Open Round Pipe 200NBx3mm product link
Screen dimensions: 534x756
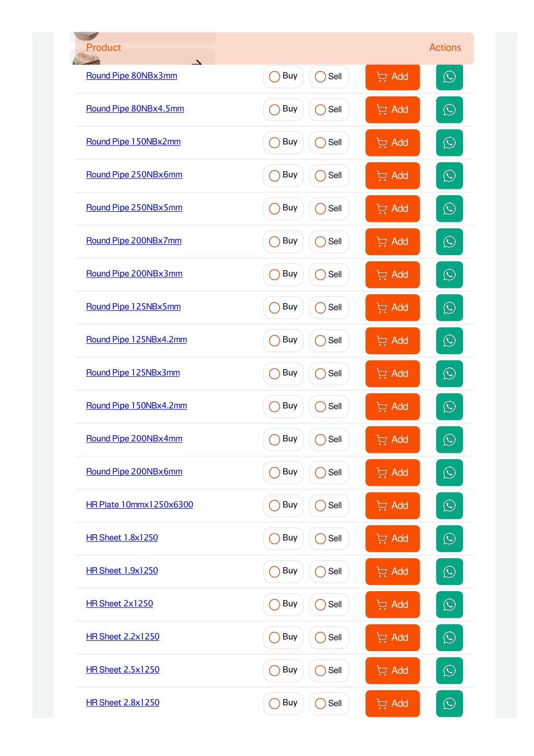click(134, 274)
